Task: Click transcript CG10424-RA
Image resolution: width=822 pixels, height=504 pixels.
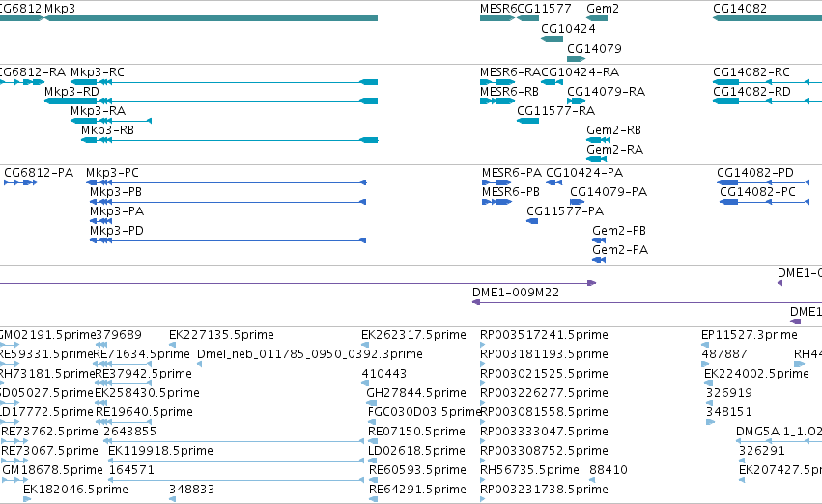Action: tap(552, 82)
